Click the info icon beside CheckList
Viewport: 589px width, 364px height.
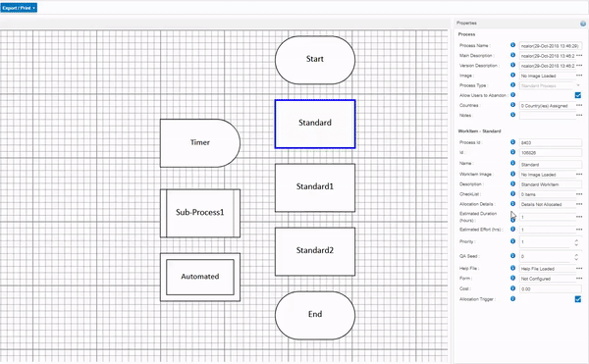click(x=512, y=194)
